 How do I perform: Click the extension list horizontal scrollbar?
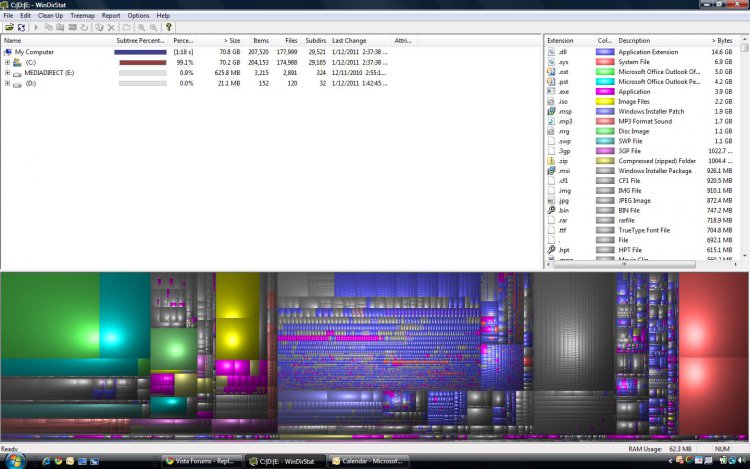tap(624, 264)
